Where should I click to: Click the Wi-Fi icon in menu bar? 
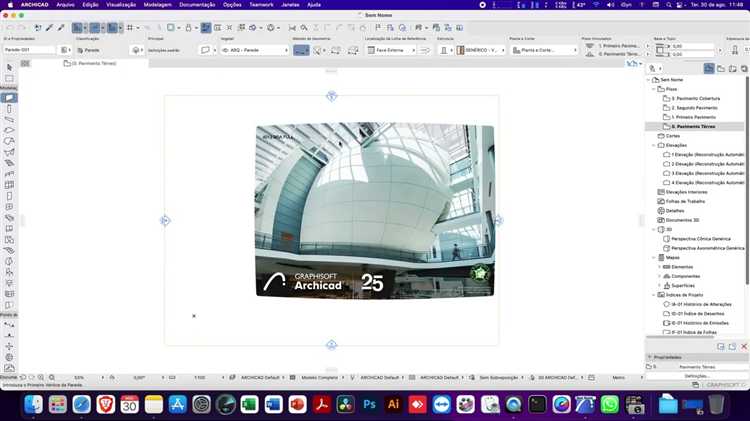596,5
